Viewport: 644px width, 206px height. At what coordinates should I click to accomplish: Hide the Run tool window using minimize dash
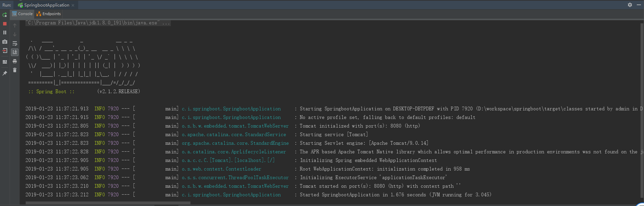click(639, 5)
